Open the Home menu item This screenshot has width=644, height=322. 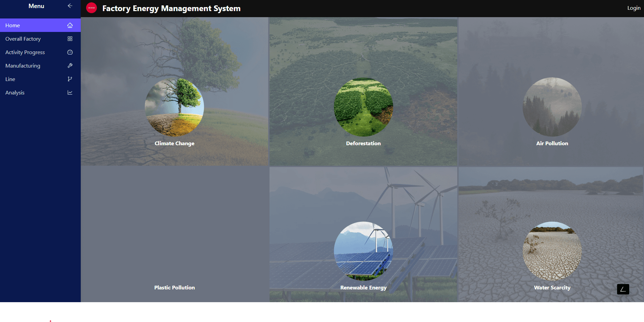40,25
